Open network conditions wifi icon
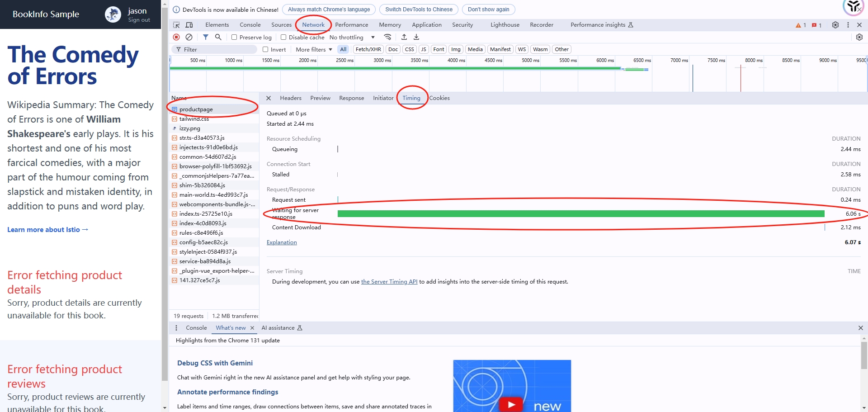The height and width of the screenshot is (412, 868). click(x=387, y=37)
